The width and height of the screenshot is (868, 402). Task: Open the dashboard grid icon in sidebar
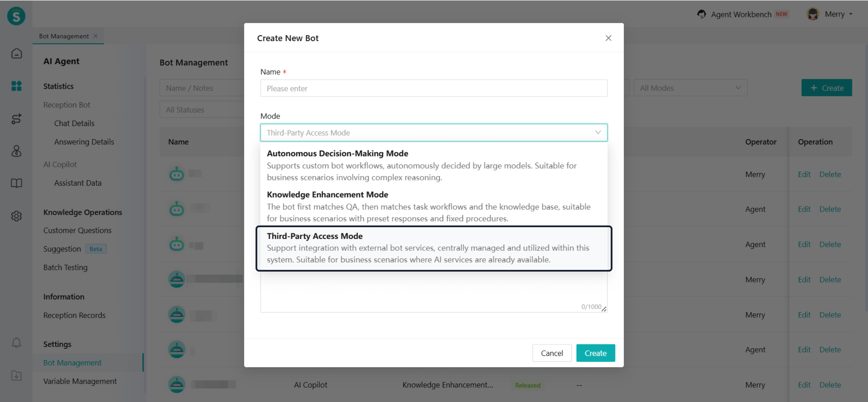[x=16, y=86]
